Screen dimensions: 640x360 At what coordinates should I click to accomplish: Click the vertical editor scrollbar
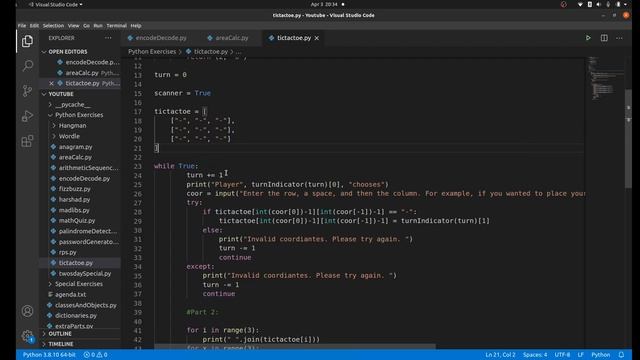628,139
